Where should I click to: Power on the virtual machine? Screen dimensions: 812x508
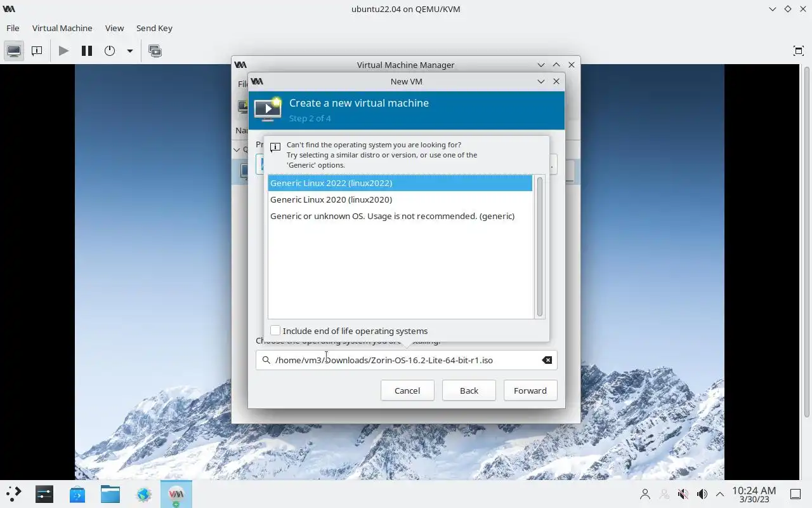63,51
